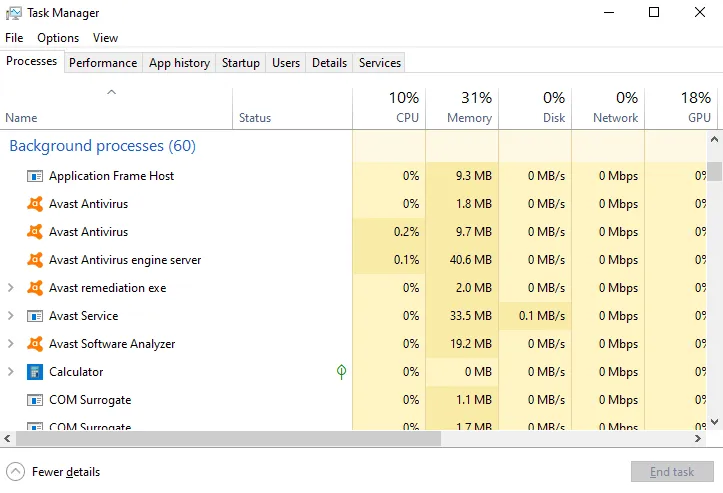Expand the Avast Service process group
Screen dimensions: 723x493
click(x=11, y=316)
